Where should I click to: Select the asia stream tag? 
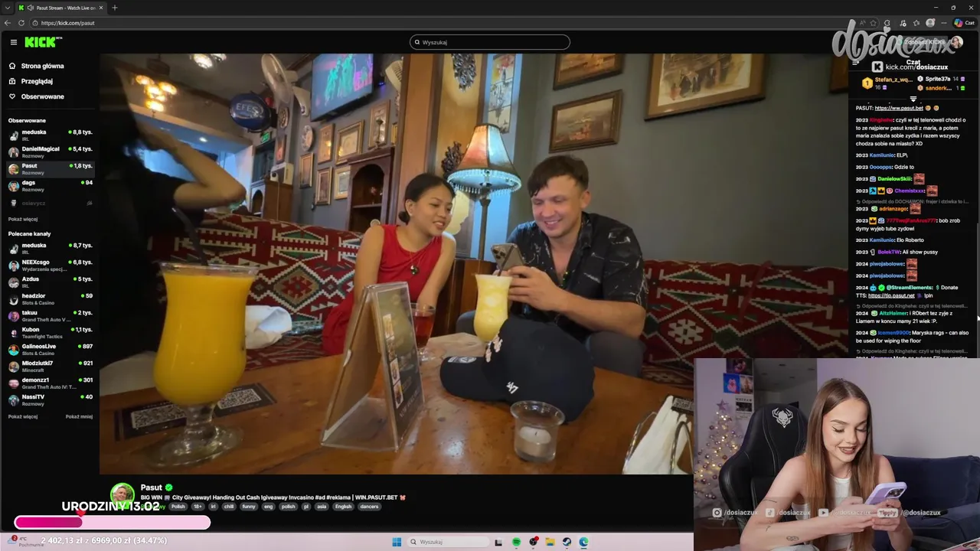point(322,507)
